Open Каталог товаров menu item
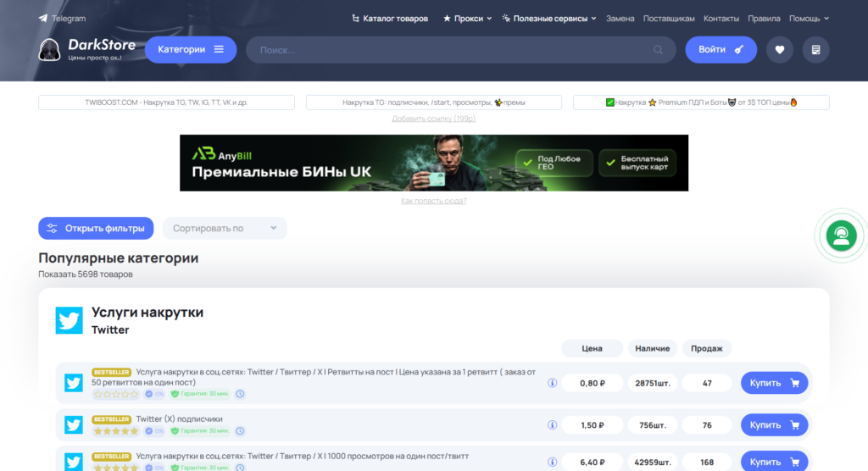Screen dimensions: 868x471 click(390, 19)
